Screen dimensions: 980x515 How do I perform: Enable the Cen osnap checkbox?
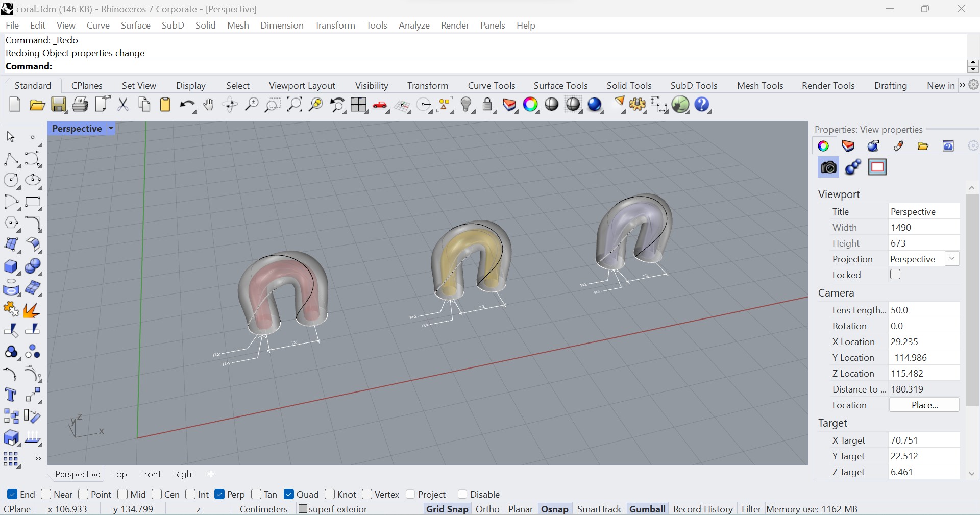point(157,494)
